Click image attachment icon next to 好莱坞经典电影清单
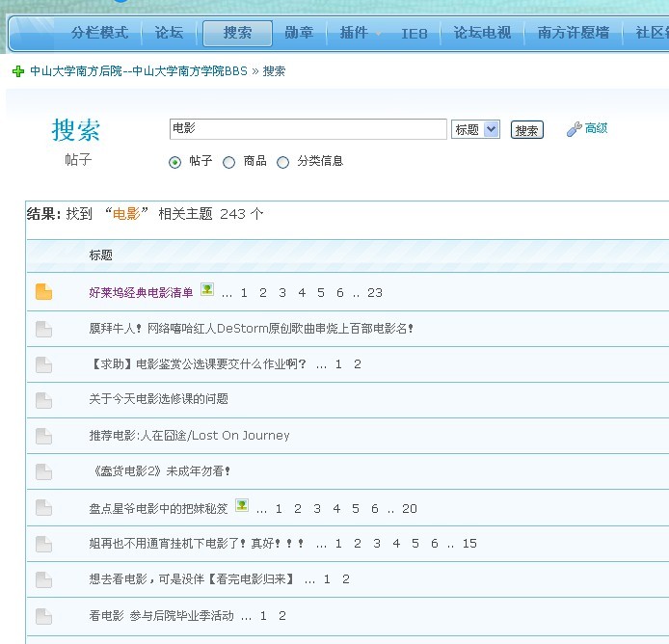Screen dimensions: 669x644 click(207, 289)
